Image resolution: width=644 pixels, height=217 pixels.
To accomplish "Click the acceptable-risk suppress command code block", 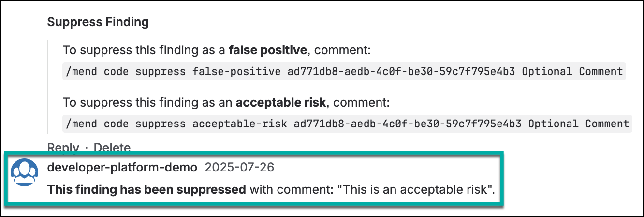I will 347,124.
